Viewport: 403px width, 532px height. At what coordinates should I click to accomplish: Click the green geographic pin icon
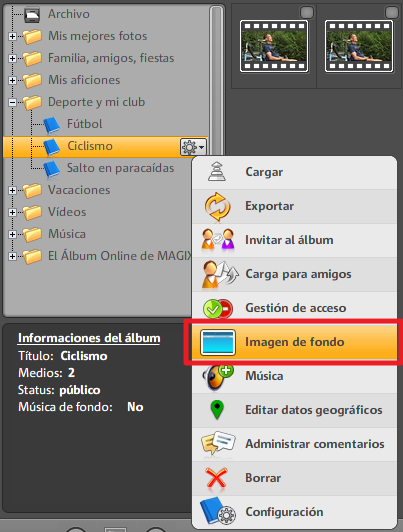pyautogui.click(x=217, y=410)
